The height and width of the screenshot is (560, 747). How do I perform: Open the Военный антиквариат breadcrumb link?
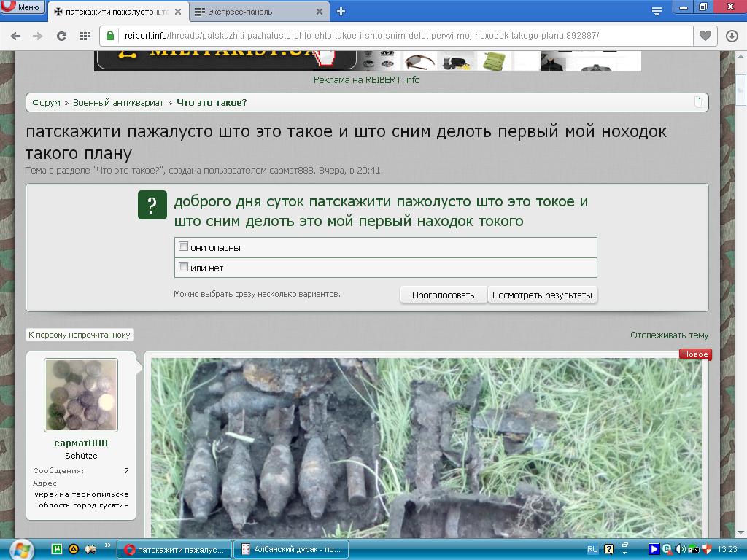click(x=118, y=103)
